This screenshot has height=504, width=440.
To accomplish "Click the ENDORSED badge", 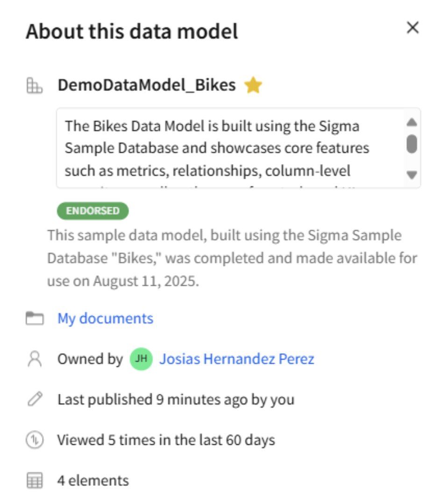I will pyautogui.click(x=92, y=211).
